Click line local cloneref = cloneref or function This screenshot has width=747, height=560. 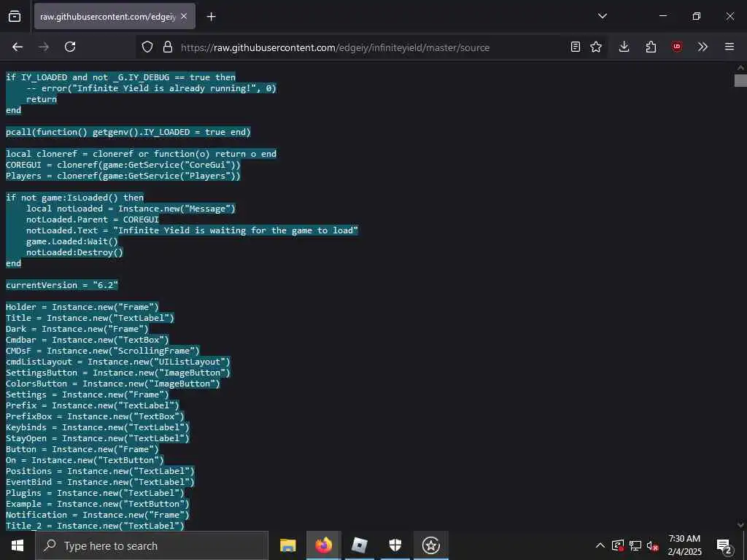click(x=141, y=154)
